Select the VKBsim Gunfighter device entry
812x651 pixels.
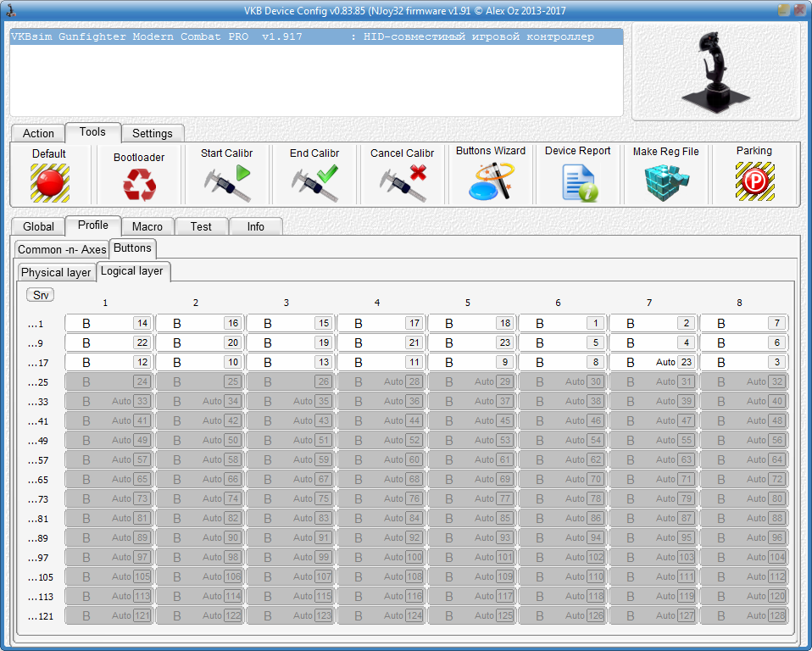tap(316, 36)
